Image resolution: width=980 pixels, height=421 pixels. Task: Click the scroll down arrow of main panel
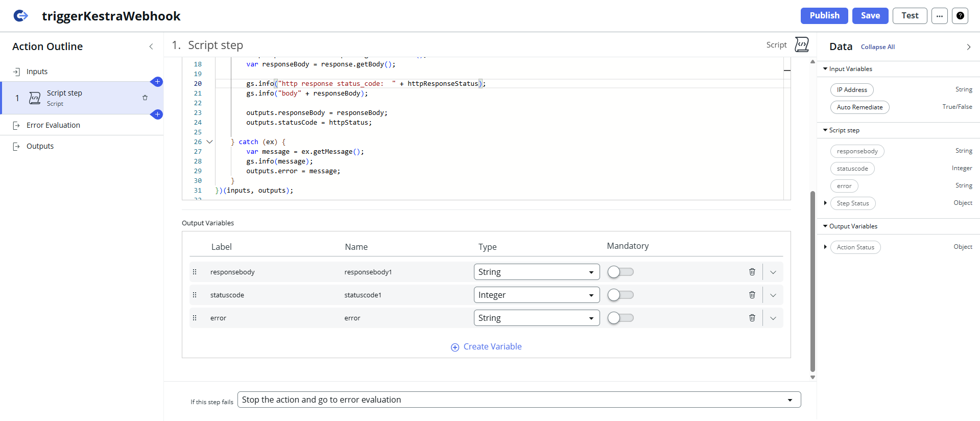coord(812,378)
